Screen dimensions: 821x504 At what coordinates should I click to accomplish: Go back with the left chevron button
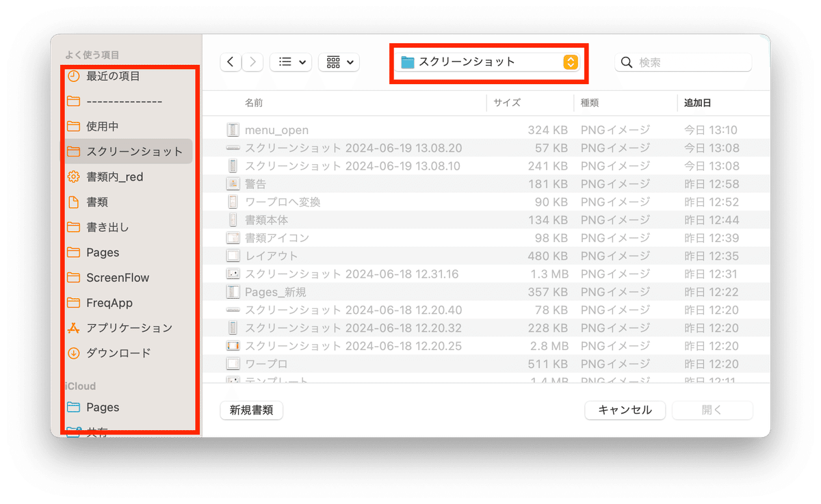click(x=231, y=62)
